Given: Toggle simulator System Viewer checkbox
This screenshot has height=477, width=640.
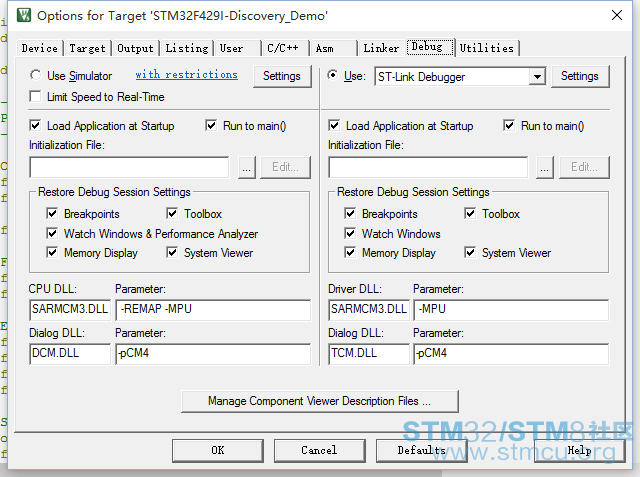Looking at the screenshot, I should (x=172, y=252).
